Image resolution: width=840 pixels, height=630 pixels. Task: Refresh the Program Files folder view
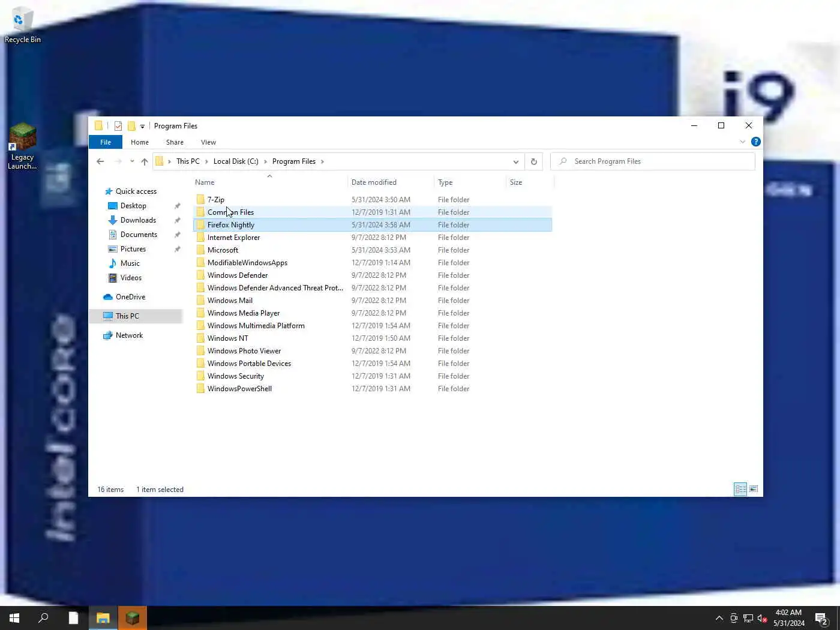coord(533,161)
